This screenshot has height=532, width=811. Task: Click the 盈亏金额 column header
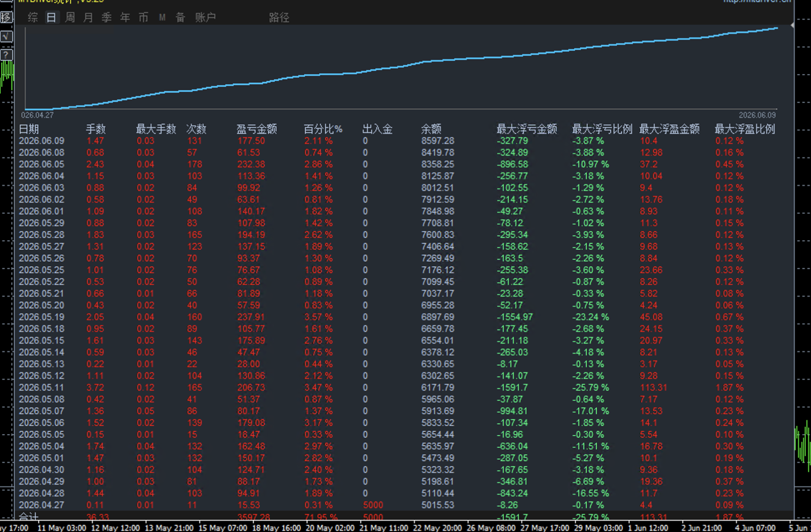257,129
